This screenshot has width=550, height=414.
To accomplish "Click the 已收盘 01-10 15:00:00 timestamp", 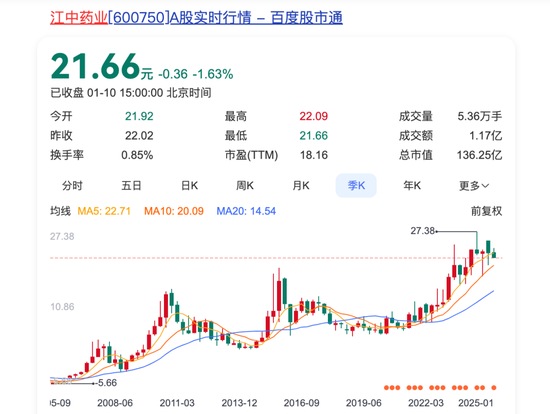I will click(131, 93).
